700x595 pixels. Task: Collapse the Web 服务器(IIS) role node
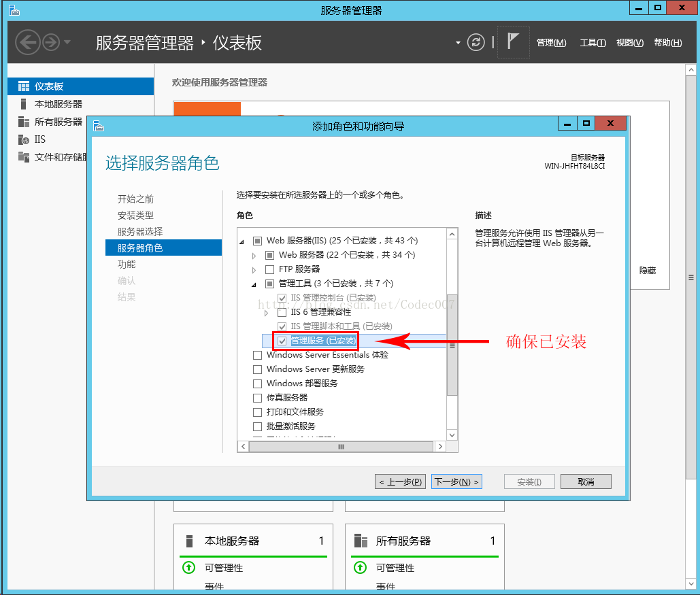242,241
